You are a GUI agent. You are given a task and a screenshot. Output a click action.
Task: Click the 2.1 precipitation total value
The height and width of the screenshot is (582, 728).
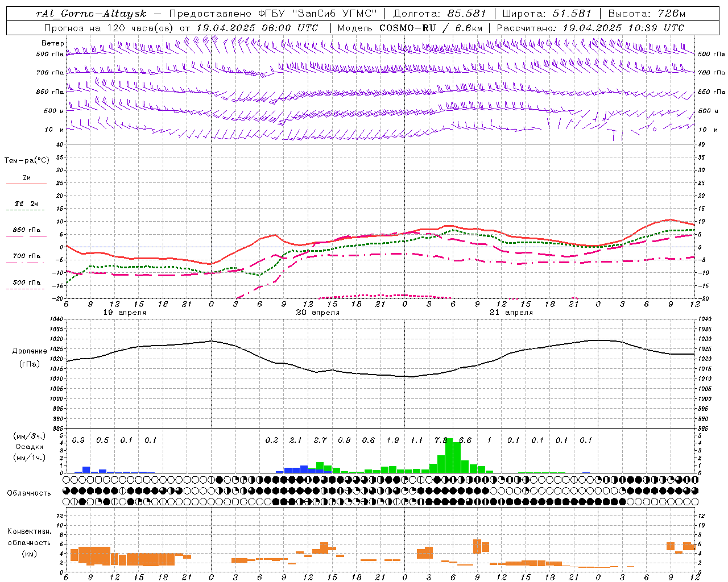pyautogui.click(x=296, y=440)
